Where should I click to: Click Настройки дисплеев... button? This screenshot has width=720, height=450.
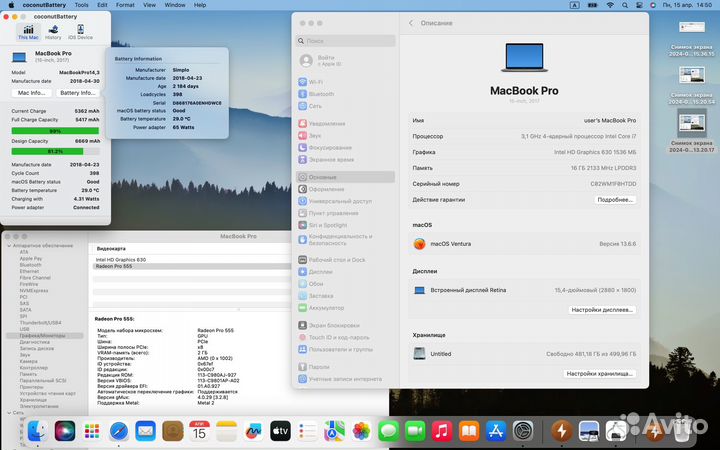(602, 310)
